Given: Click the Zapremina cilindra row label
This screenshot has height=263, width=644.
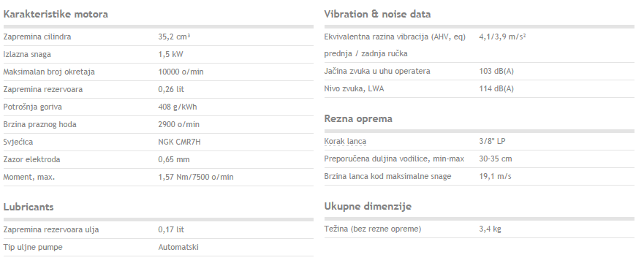Looking at the screenshot, I should tap(37, 37).
